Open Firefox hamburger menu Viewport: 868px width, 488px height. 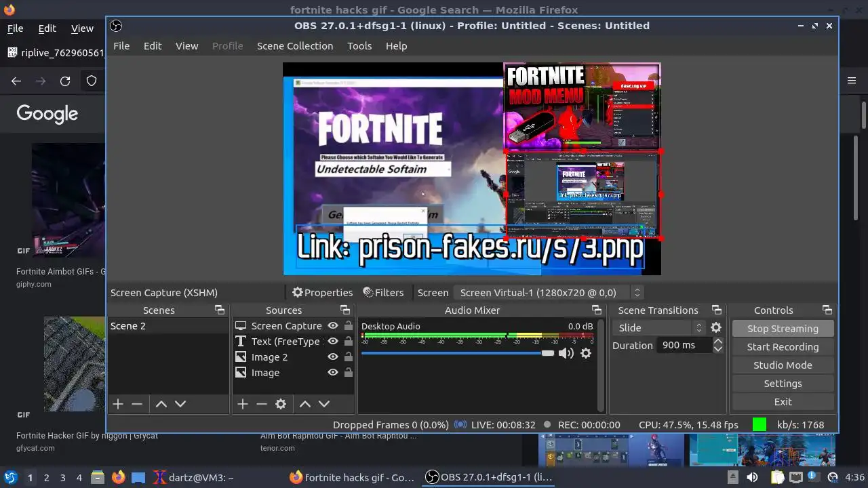pyautogui.click(x=852, y=81)
